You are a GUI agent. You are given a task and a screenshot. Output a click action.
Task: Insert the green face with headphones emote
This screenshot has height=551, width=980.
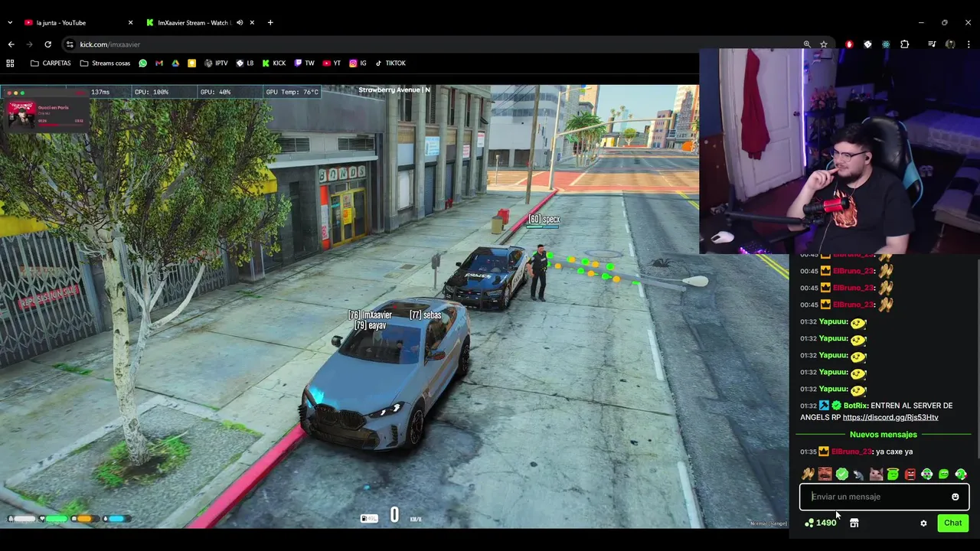pyautogui.click(x=926, y=474)
